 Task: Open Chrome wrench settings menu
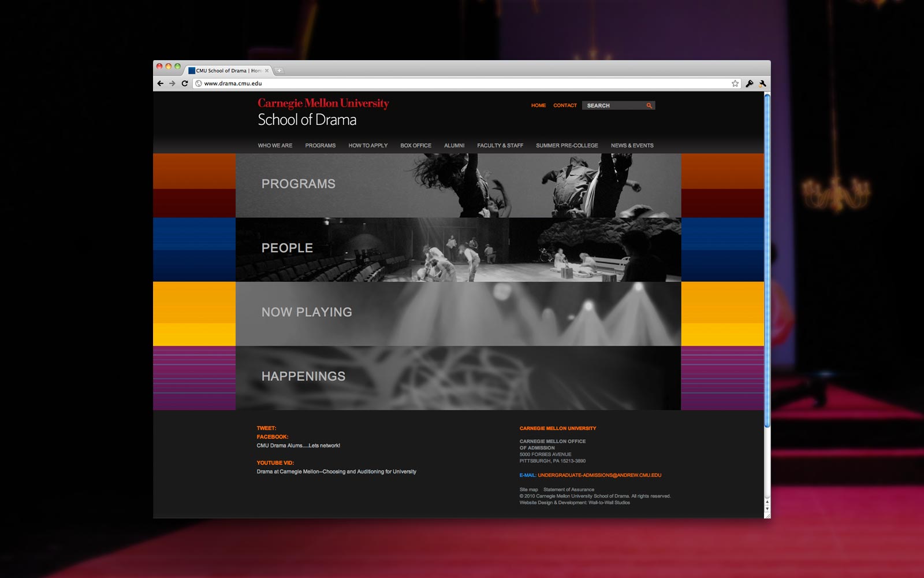click(x=762, y=83)
